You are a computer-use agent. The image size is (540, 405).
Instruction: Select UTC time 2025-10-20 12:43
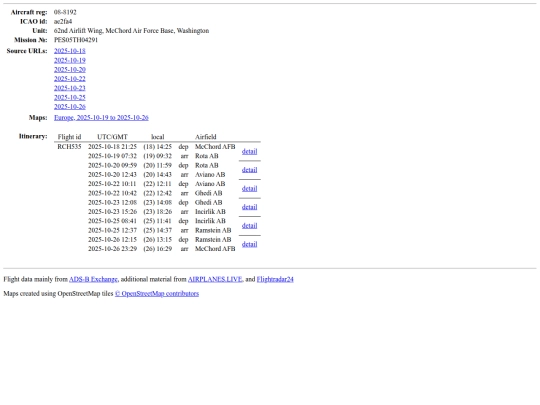[x=112, y=175]
